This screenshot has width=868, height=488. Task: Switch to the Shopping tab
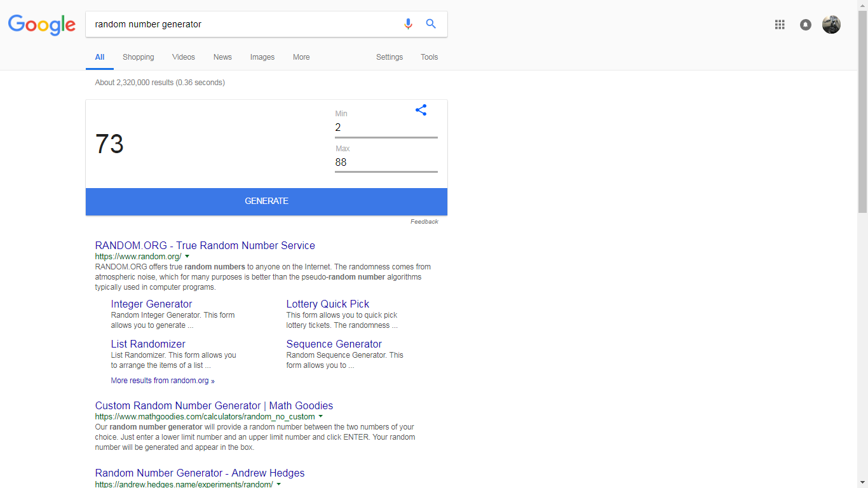[x=139, y=57]
